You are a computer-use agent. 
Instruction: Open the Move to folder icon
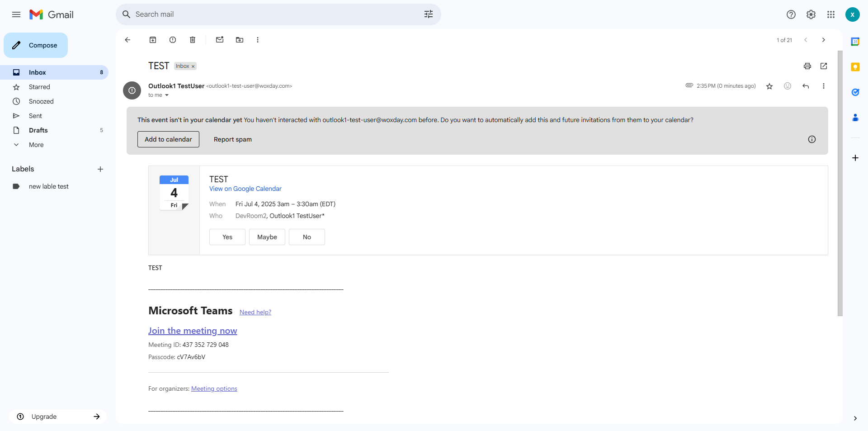click(240, 40)
